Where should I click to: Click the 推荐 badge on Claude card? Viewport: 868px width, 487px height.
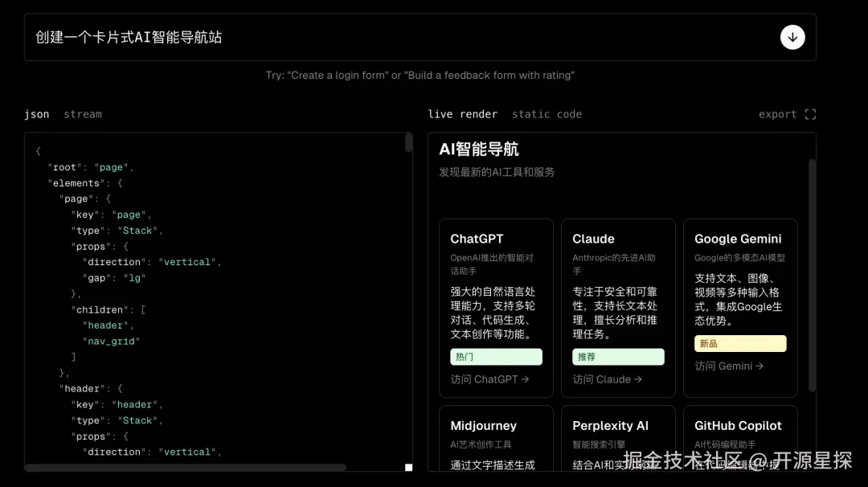click(618, 357)
